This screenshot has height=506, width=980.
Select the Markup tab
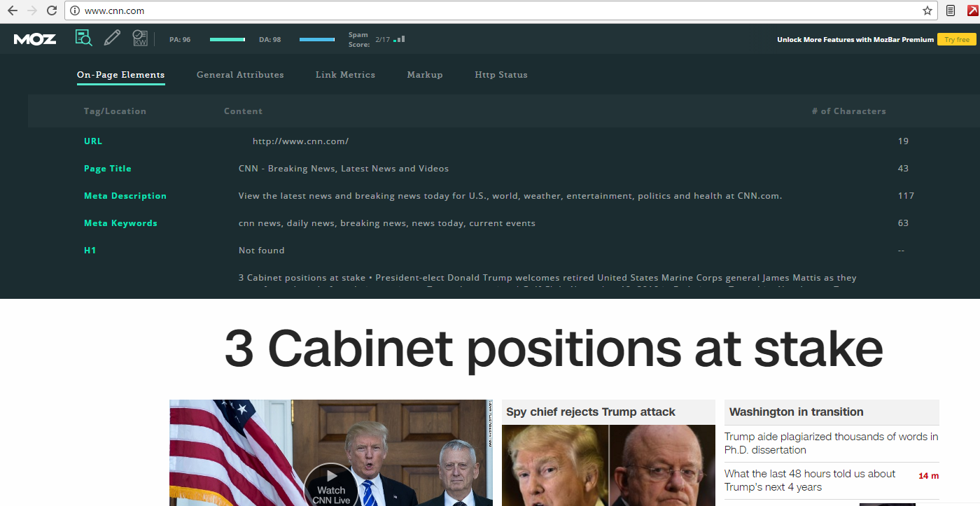425,75
